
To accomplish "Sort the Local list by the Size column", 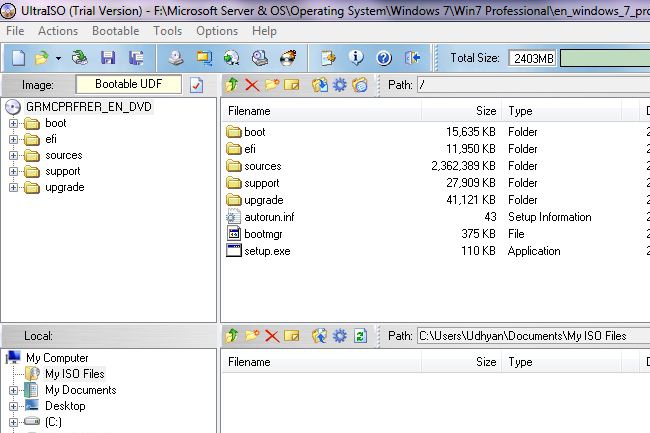I will (x=461, y=362).
